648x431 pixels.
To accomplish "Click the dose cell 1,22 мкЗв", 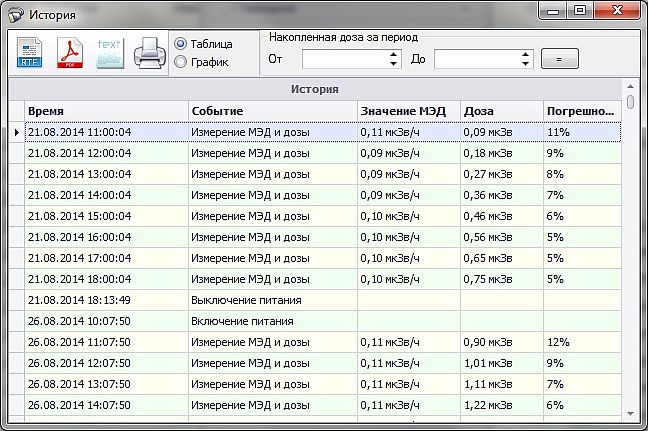I will [502, 405].
